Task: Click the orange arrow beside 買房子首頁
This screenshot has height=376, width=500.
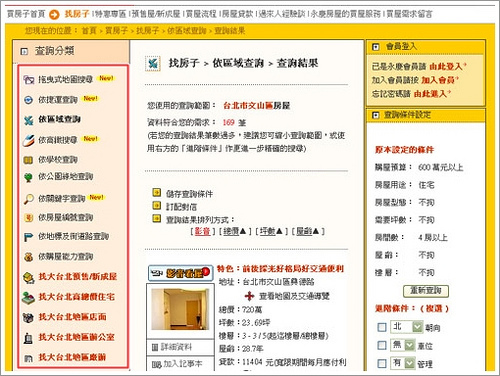Action: tap(54, 14)
